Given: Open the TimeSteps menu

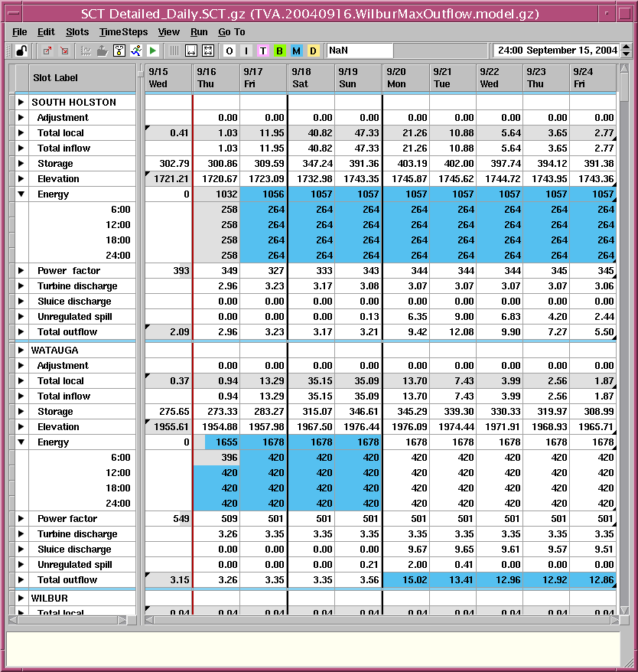Looking at the screenshot, I should coord(123,32).
